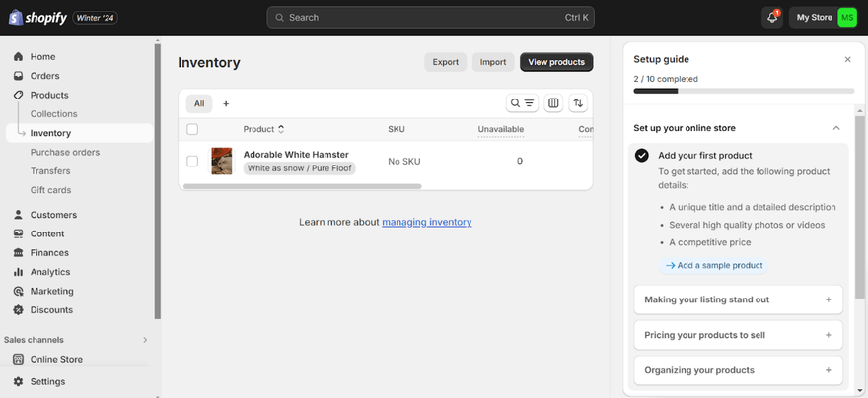The image size is (868, 398).
Task: Click the unavailable quantity 0 cell
Action: [519, 161]
